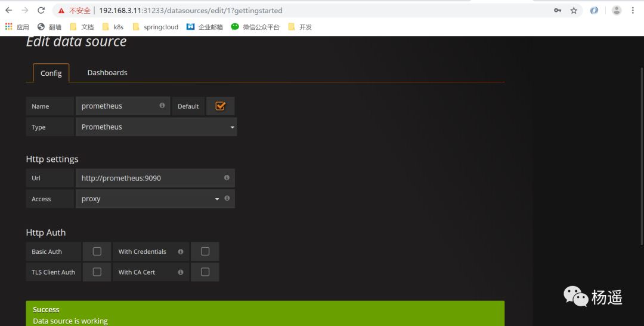Enable the TLS Client Auth checkbox
The width and height of the screenshot is (644, 326).
[x=97, y=272]
